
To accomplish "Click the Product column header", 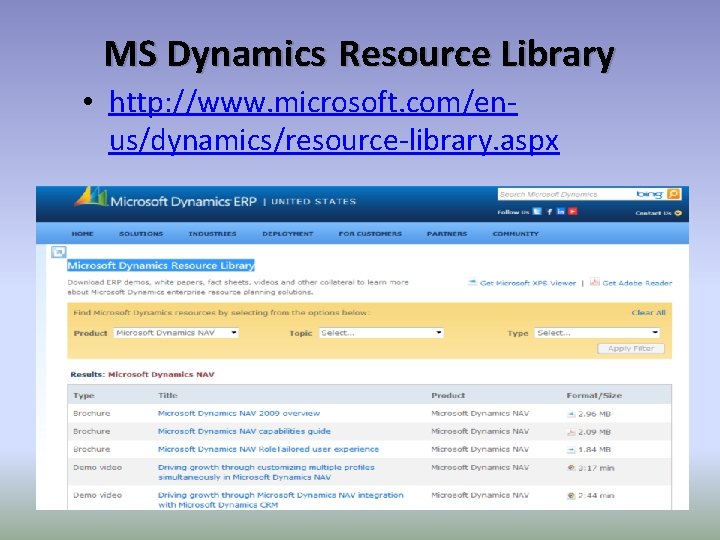I will pos(448,395).
